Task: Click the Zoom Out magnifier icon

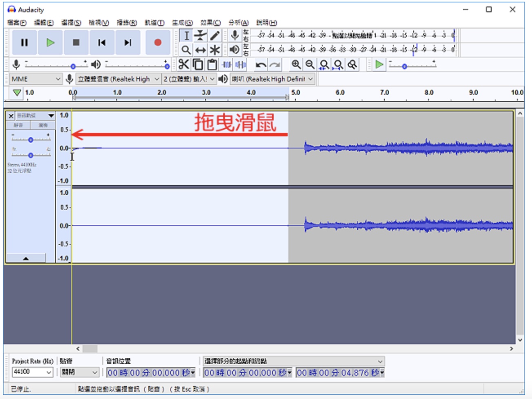Action: point(310,64)
